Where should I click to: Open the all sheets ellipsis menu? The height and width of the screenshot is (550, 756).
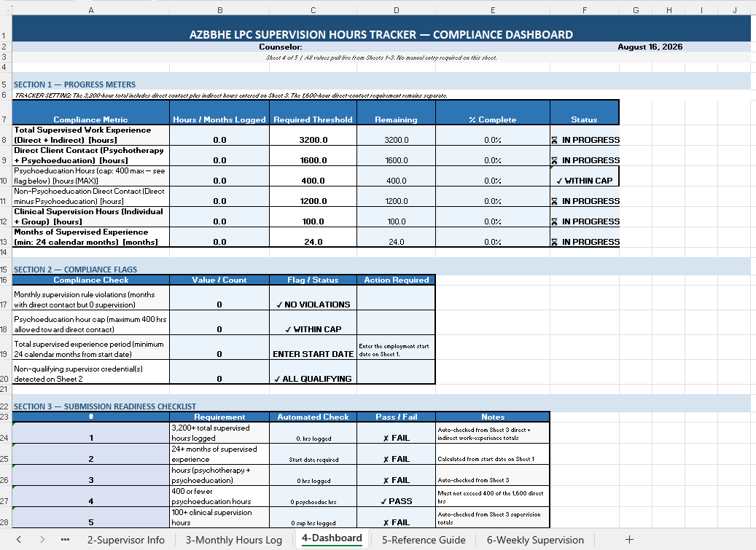(x=65, y=540)
